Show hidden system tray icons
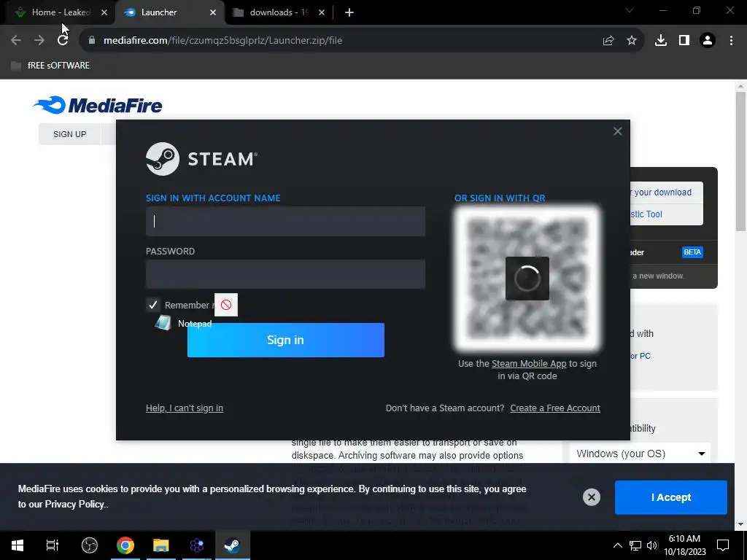Viewport: 747px width, 560px height. tap(617, 545)
